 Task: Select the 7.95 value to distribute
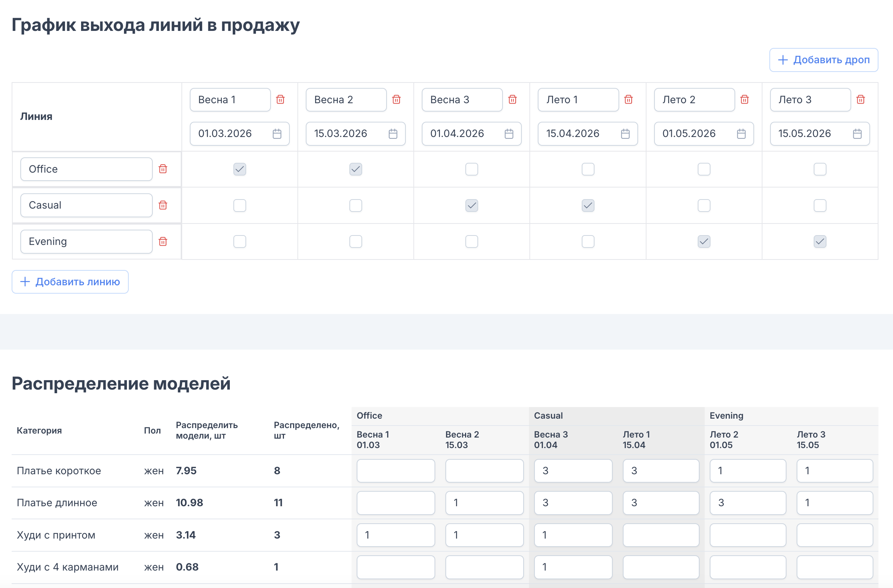186,471
